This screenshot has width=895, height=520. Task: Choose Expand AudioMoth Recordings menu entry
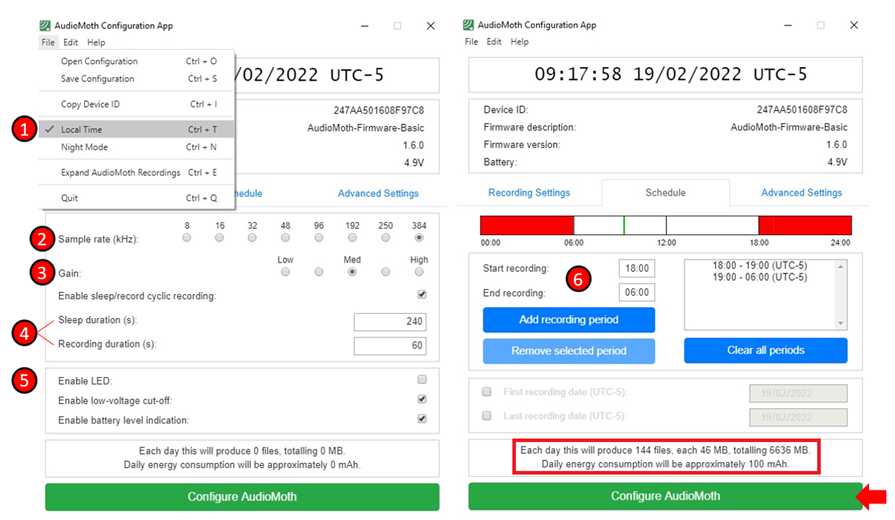[137, 172]
